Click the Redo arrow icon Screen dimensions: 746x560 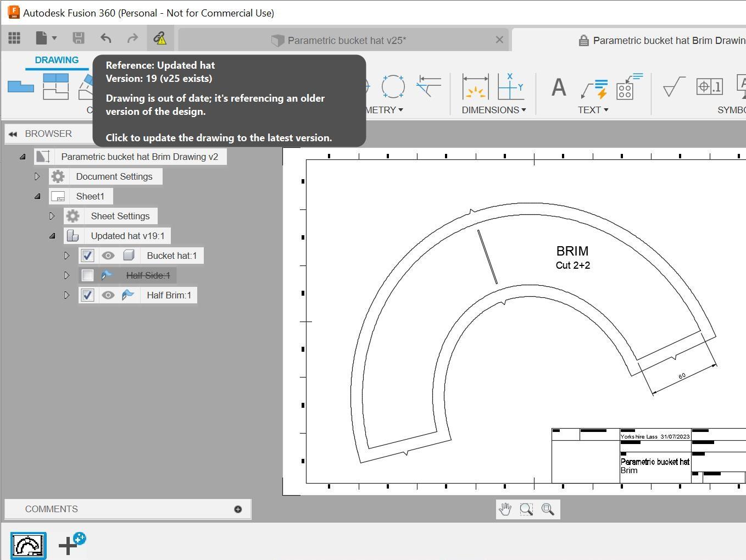pos(133,38)
